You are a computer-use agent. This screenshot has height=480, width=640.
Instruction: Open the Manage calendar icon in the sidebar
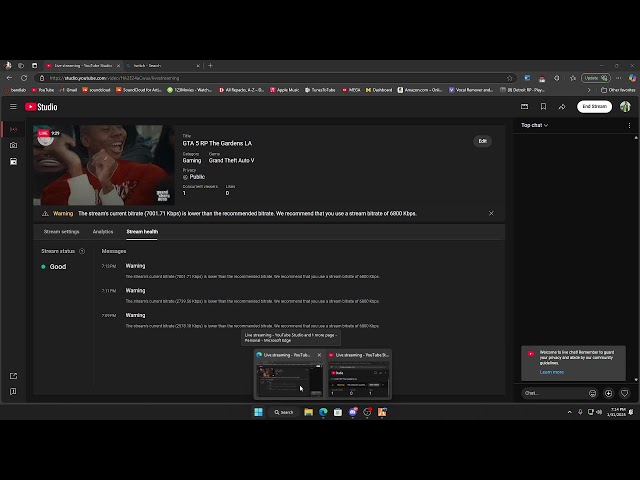[x=13, y=161]
